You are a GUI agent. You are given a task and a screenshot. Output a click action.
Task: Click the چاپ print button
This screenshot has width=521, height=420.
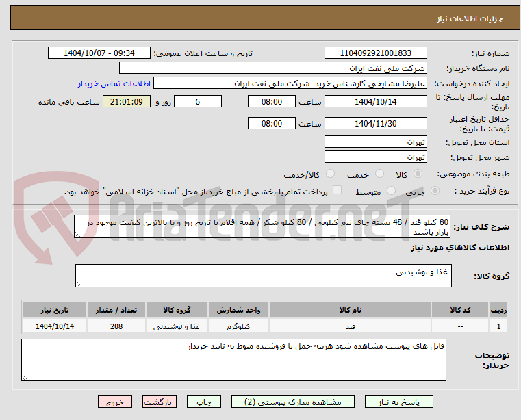pos(204,402)
